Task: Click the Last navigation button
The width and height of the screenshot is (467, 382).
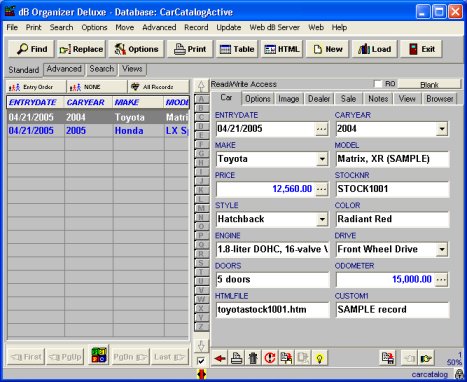Action: click(169, 357)
